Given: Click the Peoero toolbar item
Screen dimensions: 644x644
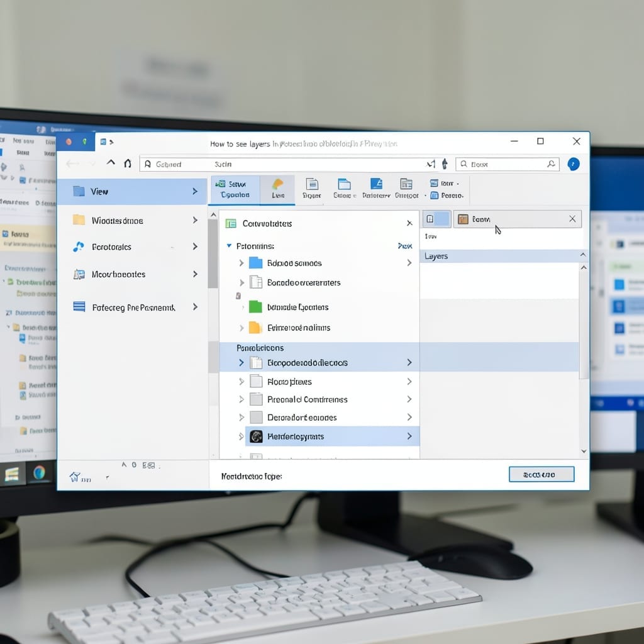Looking at the screenshot, I should coord(447,196).
